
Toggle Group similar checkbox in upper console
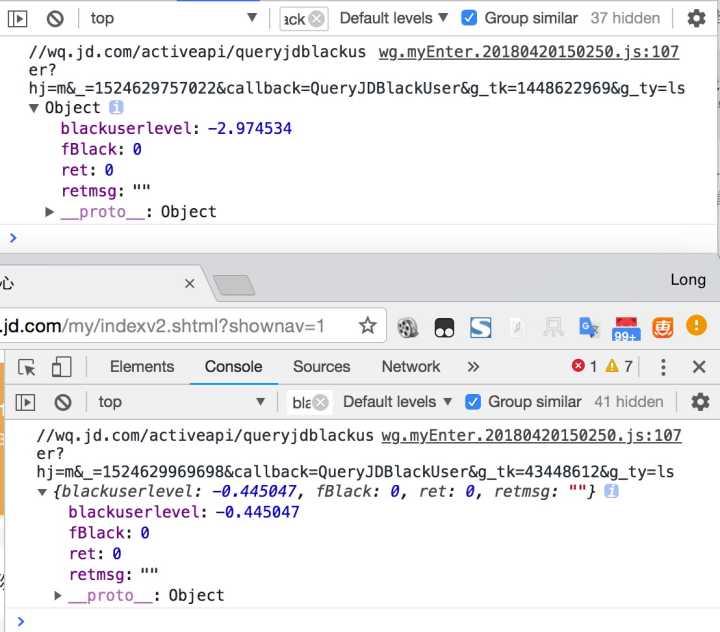[x=469, y=18]
